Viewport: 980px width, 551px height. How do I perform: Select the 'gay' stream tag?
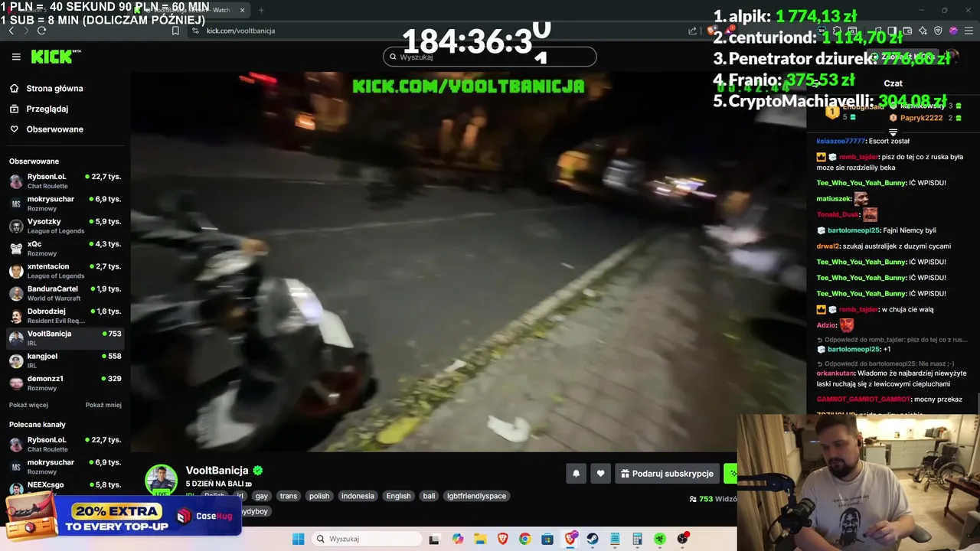tap(262, 496)
